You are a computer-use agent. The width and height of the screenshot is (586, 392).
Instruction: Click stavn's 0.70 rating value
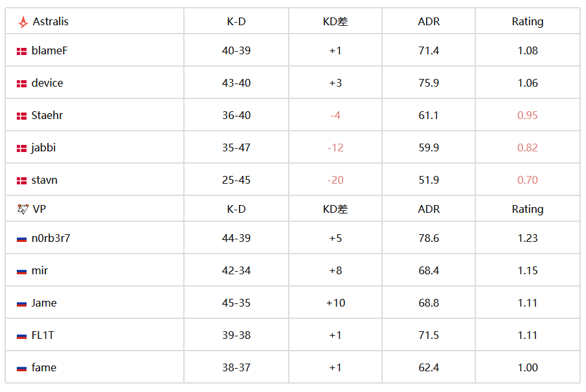[527, 180]
